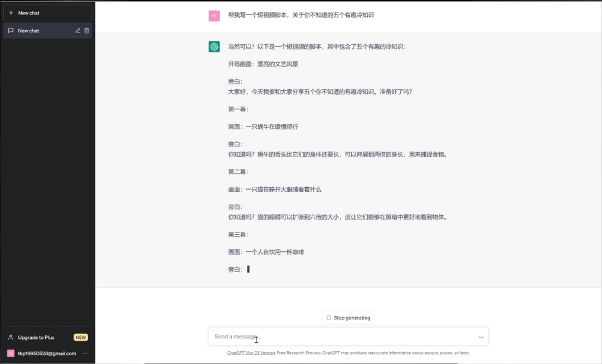Open the ChatGPT Mar 23 Version link
This screenshot has width=602, height=364.
tap(251, 353)
